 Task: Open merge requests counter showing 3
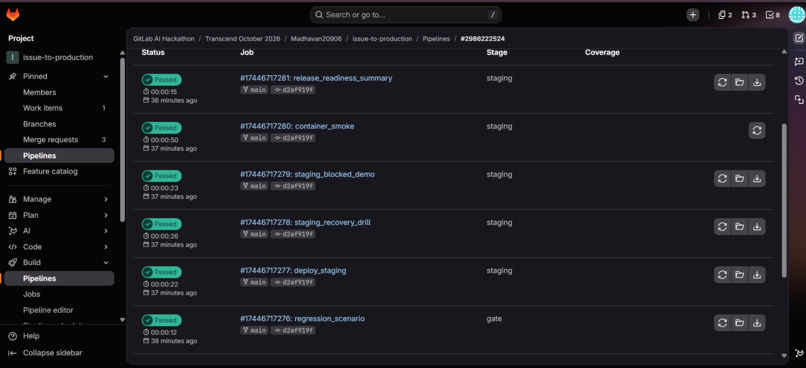[x=748, y=15]
